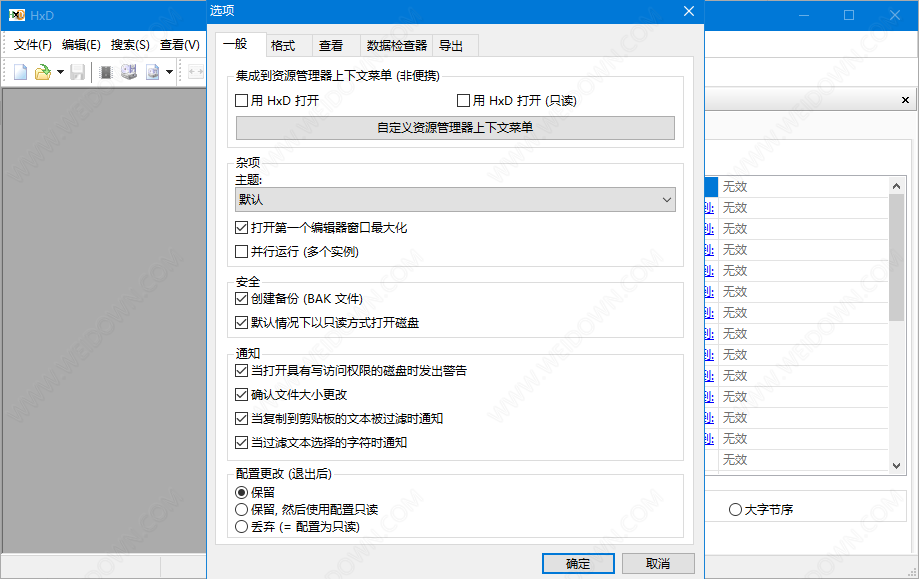The width and height of the screenshot is (919, 579).
Task: Open the 搜索(S) menu
Action: (x=130, y=45)
